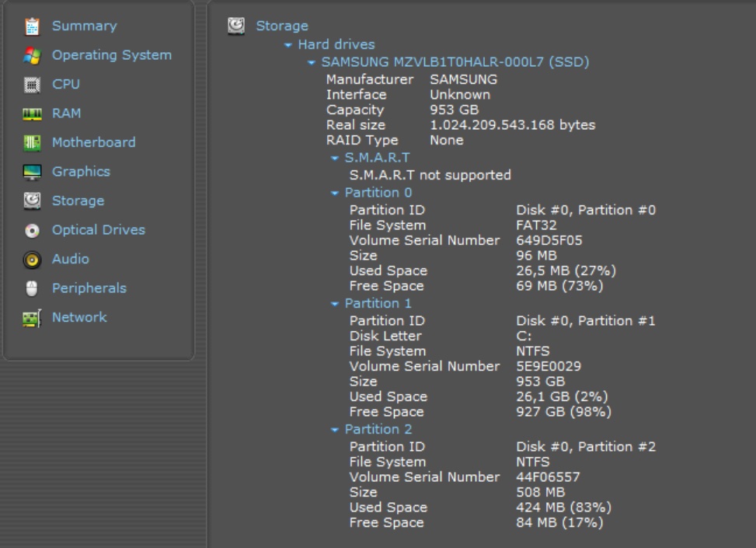Click the RAM module icon

[32, 114]
